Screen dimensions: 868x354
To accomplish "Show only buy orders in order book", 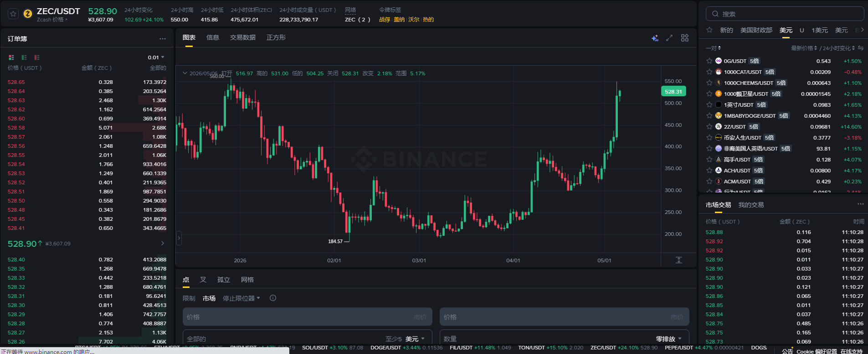I will tap(24, 57).
